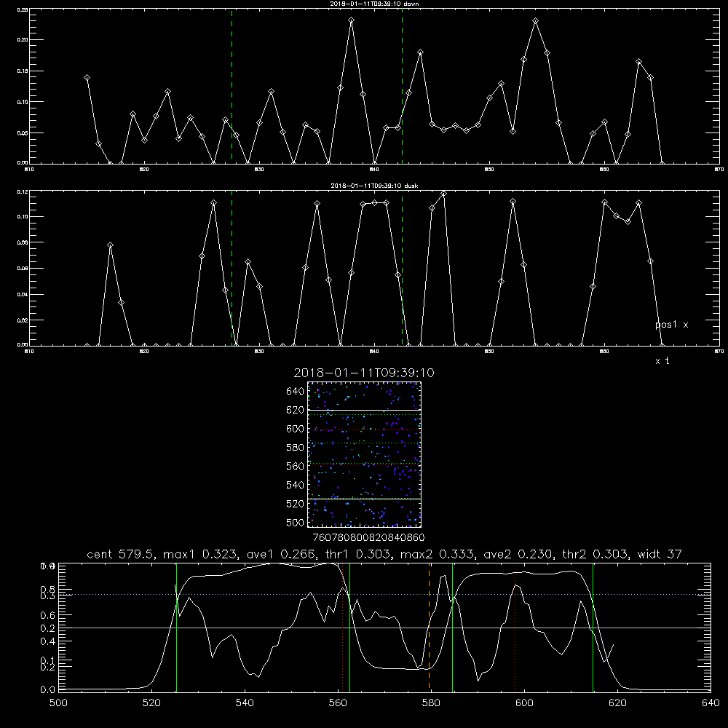Click the green vertical line near 525

tap(176, 627)
